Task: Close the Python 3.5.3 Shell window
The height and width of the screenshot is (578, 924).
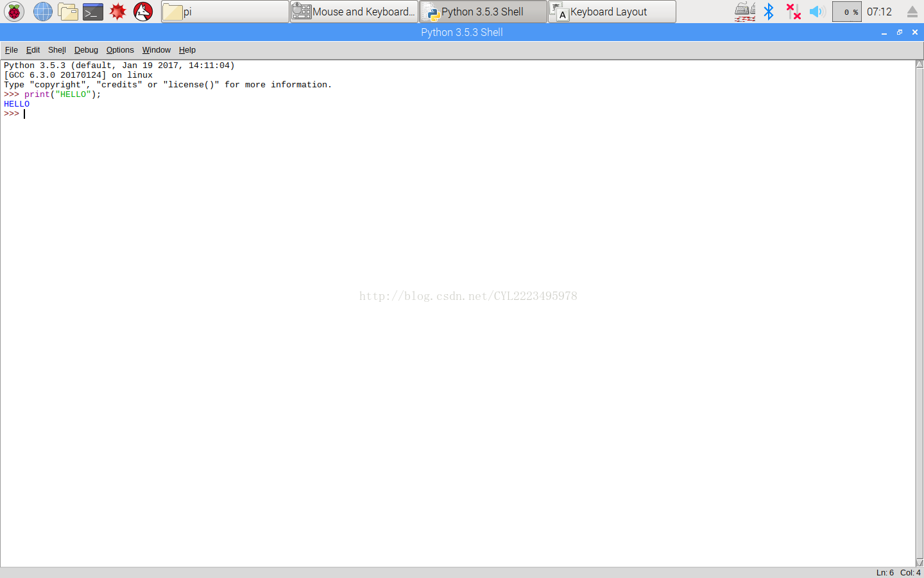Action: 915,32
